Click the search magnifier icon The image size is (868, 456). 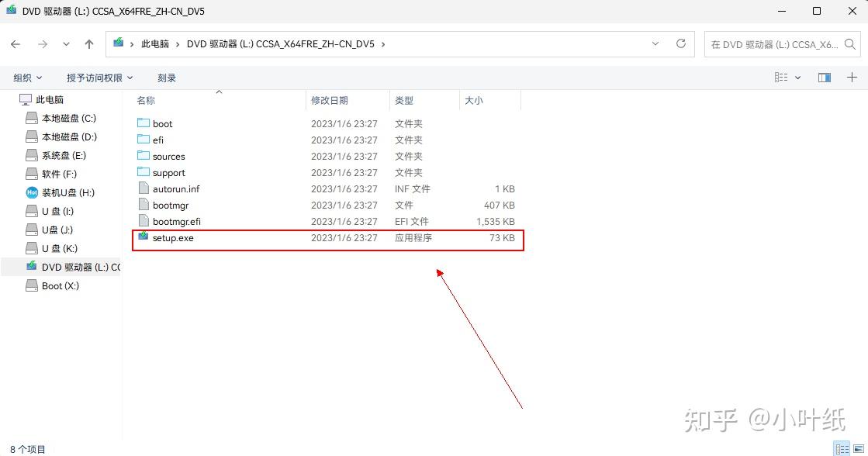[850, 44]
